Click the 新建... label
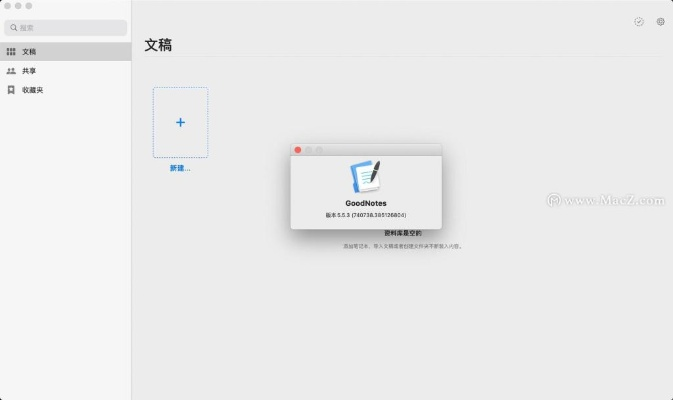673x400 pixels. [180, 168]
